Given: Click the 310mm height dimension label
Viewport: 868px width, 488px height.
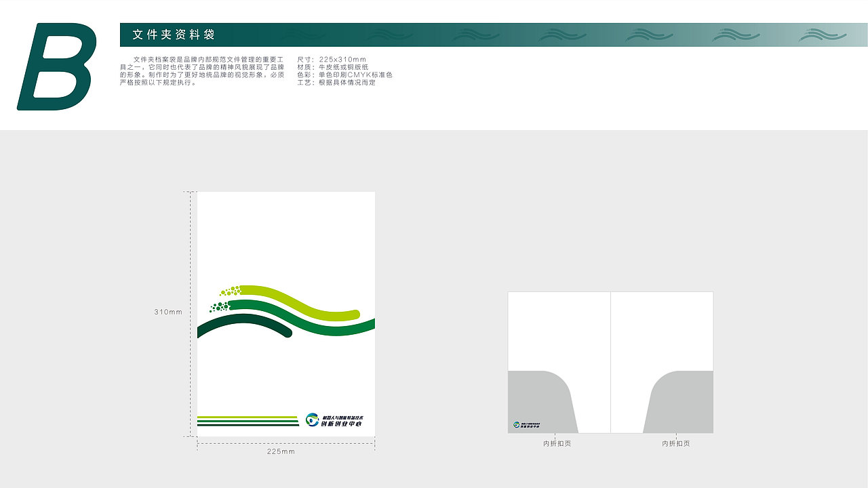Looking at the screenshot, I should [x=167, y=312].
